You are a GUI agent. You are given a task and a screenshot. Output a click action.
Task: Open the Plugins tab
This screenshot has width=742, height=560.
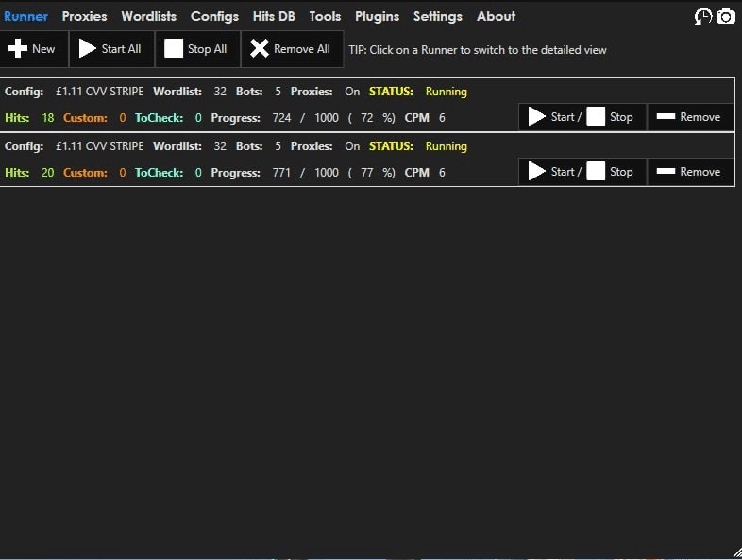click(x=377, y=16)
